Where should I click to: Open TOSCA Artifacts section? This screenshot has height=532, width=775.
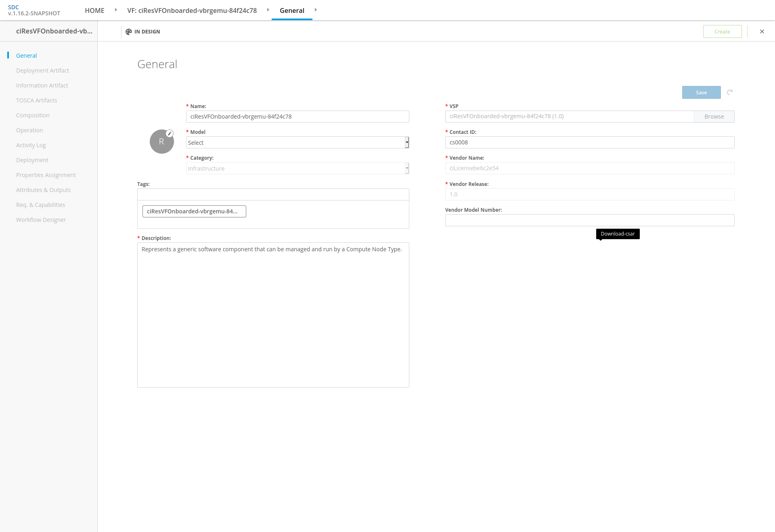click(36, 100)
